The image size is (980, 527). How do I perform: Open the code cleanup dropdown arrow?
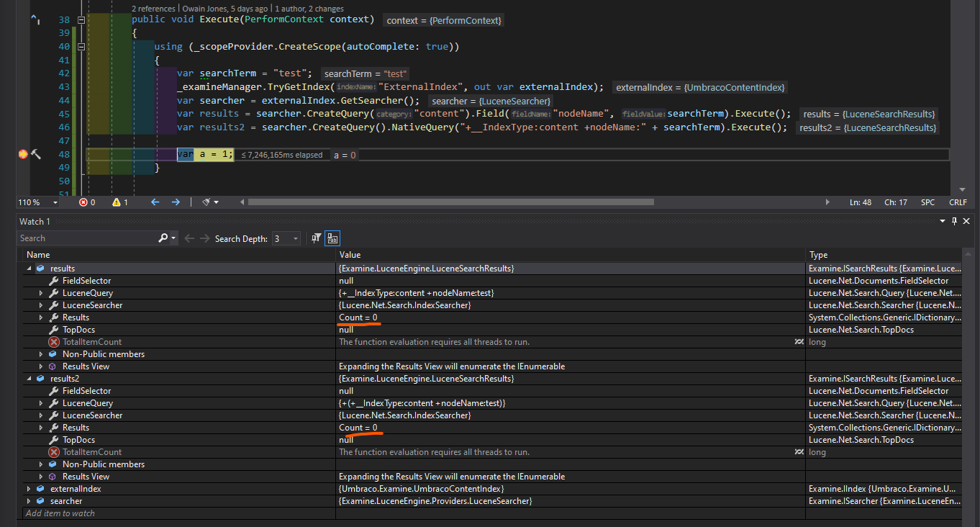point(216,202)
